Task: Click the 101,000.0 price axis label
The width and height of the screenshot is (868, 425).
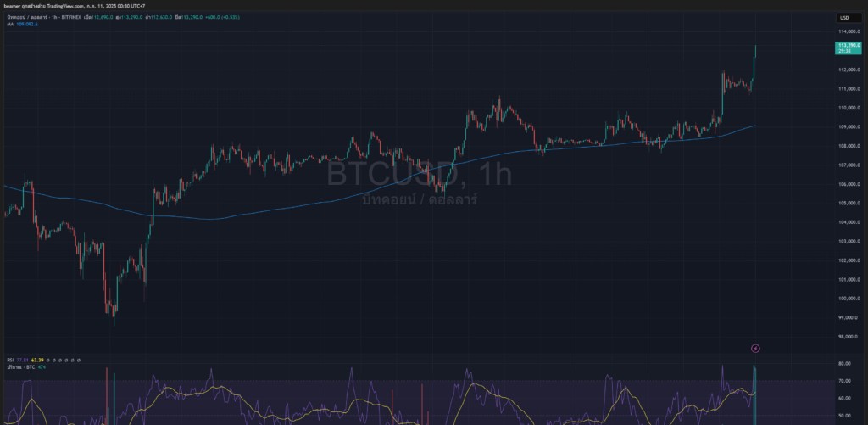Action: (849, 280)
